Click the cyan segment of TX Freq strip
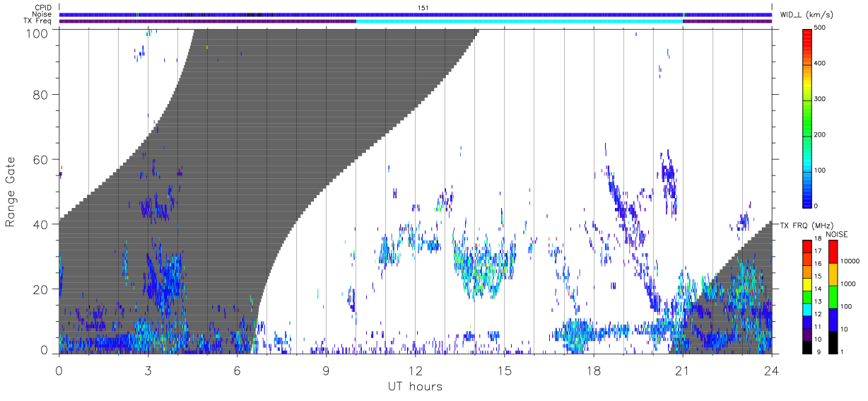 coord(520,21)
